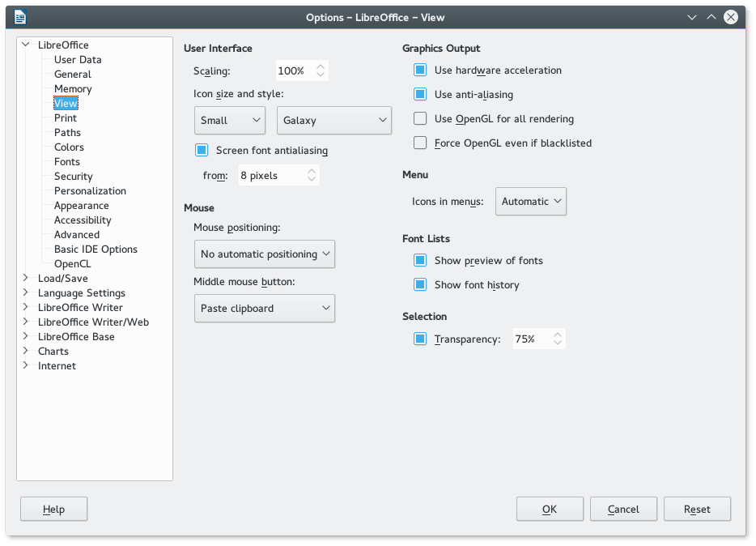This screenshot has height=546, width=756.
Task: Click the Cancel button
Action: (623, 509)
